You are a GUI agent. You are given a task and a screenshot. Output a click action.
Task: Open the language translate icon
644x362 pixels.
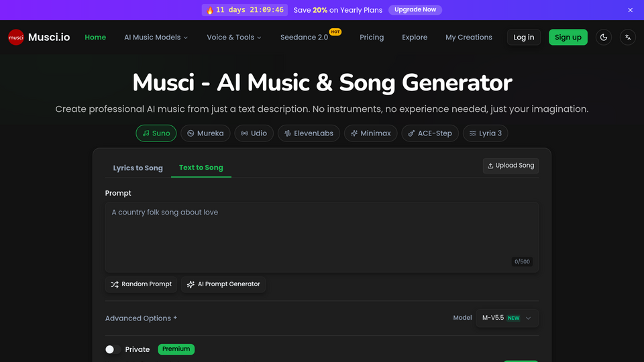(x=628, y=38)
